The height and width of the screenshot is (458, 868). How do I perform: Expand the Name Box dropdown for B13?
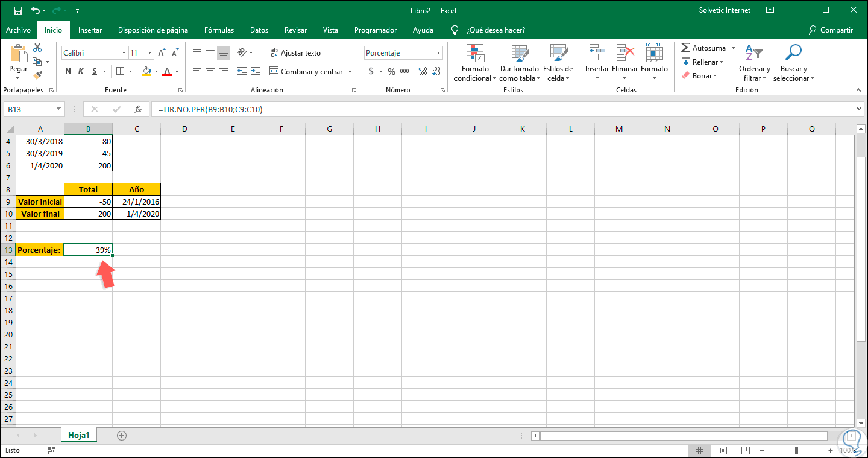pyautogui.click(x=58, y=109)
